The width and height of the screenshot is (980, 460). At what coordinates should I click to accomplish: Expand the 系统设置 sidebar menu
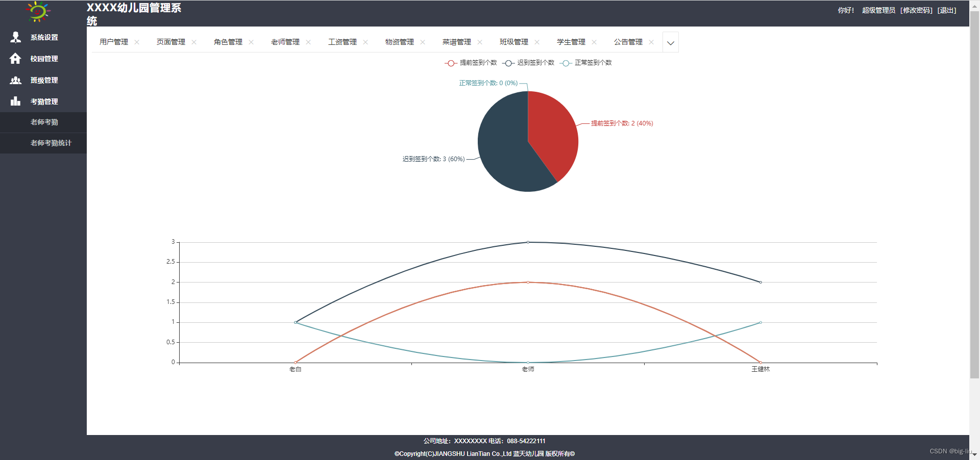pyautogui.click(x=43, y=37)
